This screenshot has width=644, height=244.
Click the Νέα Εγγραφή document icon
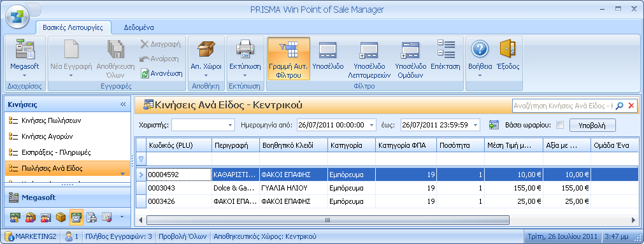pos(71,49)
